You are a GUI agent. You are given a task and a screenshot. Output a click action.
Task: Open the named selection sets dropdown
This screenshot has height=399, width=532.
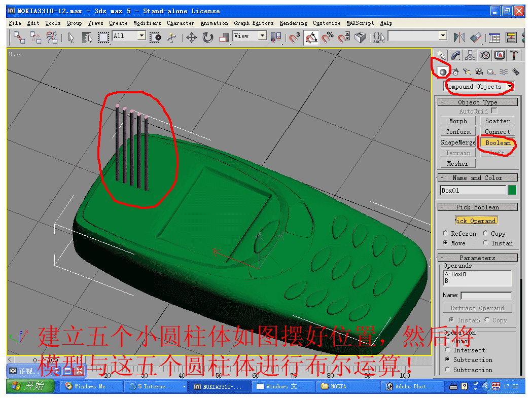(x=442, y=35)
